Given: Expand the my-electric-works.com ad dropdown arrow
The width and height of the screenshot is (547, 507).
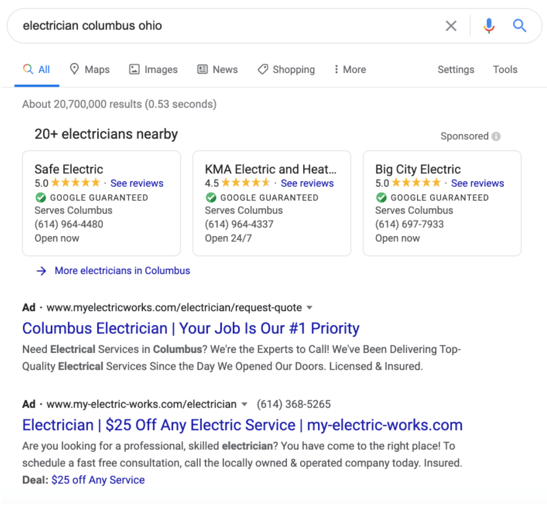Looking at the screenshot, I should point(244,404).
